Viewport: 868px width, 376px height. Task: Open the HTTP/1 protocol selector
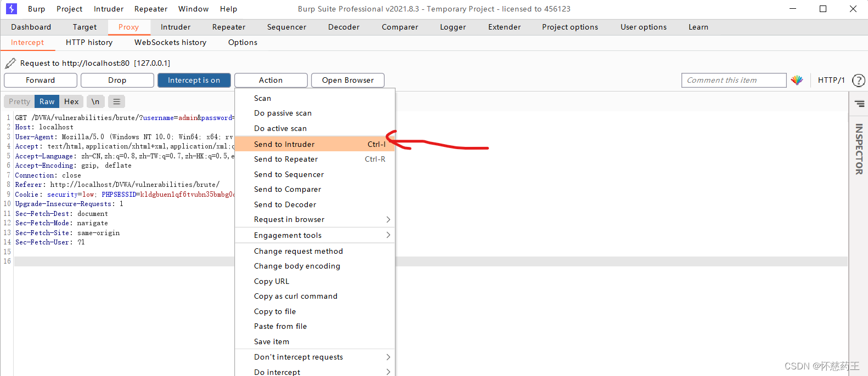point(831,80)
